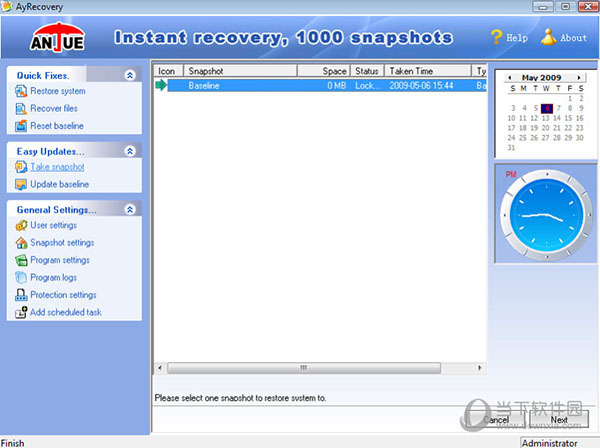The width and height of the screenshot is (600, 448).
Task: Open Program settings link
Action: pyautogui.click(x=60, y=260)
